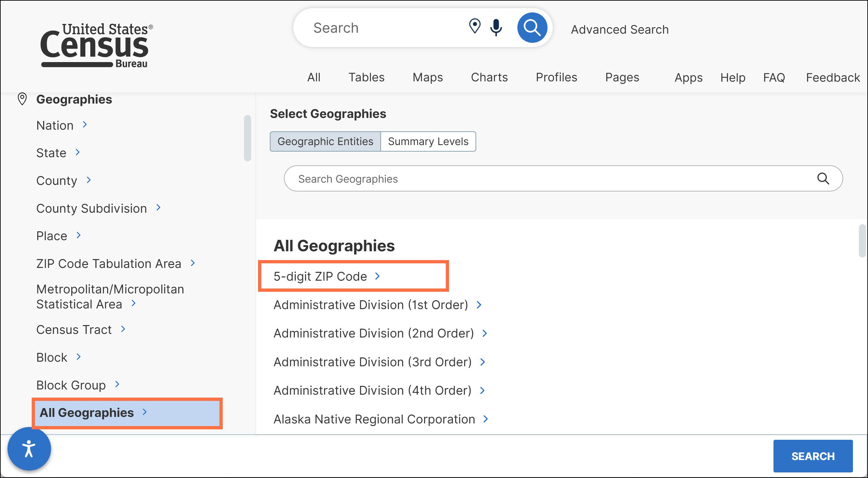Switch to the Profiles tab
Image resolution: width=868 pixels, height=478 pixels.
(x=556, y=77)
